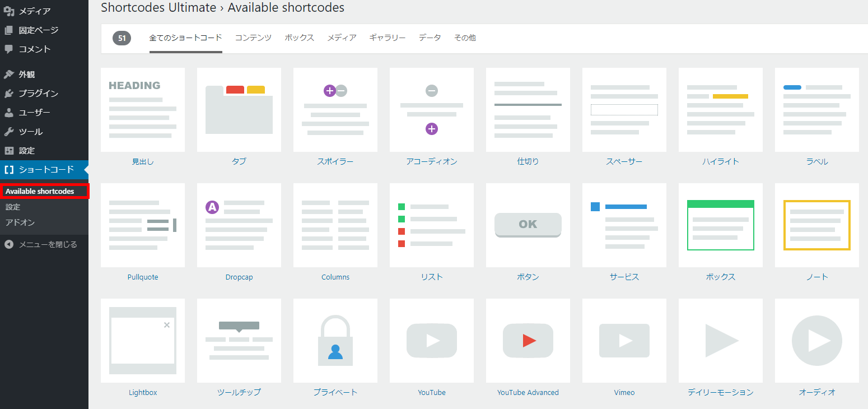Open the ギャラリー tab

coord(388,38)
